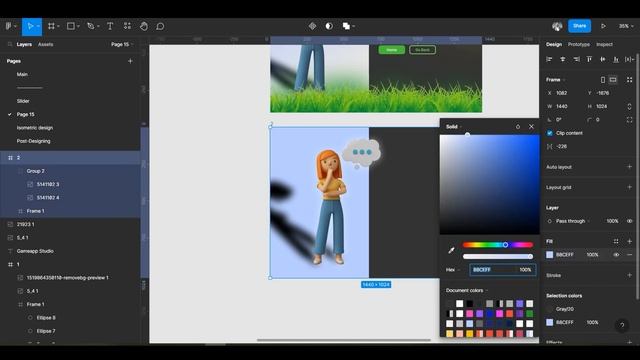Image resolution: width=640 pixels, height=360 pixels.
Task: Add Auto layout with plus button
Action: coord(629,167)
